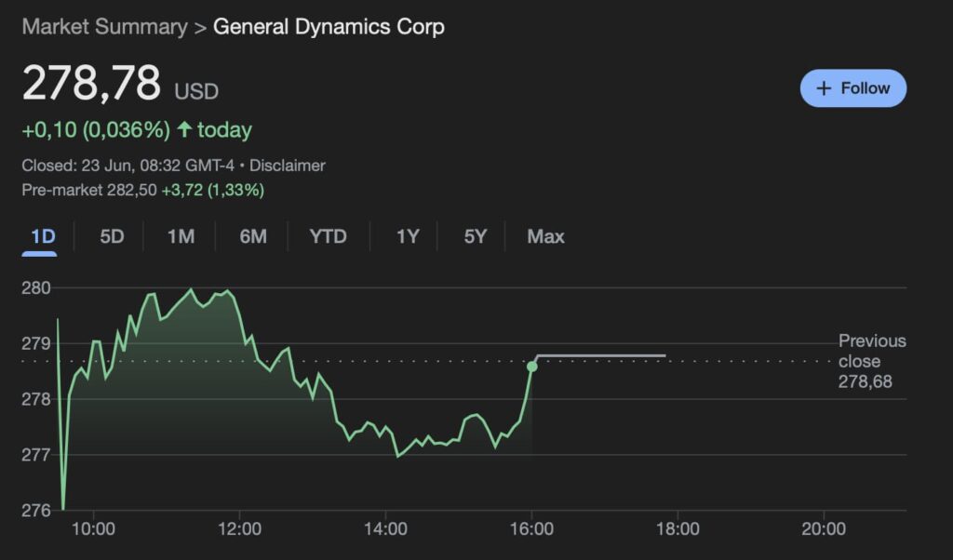This screenshot has width=953, height=560.
Task: Select the YTD time range tab
Action: pos(329,236)
